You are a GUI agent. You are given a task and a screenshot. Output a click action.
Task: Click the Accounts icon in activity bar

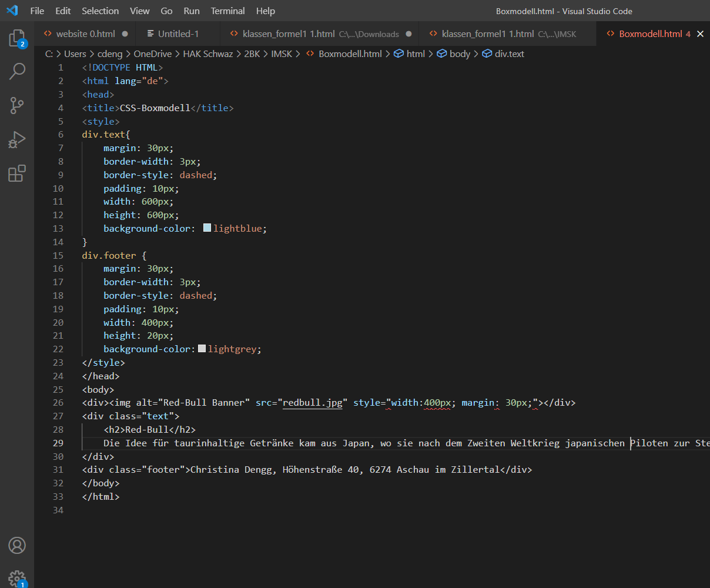(17, 545)
